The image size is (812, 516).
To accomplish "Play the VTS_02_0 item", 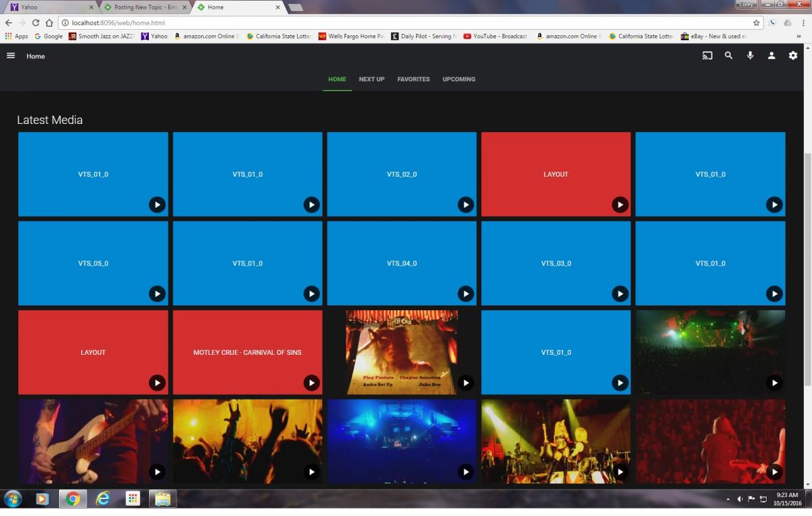I will pyautogui.click(x=466, y=205).
